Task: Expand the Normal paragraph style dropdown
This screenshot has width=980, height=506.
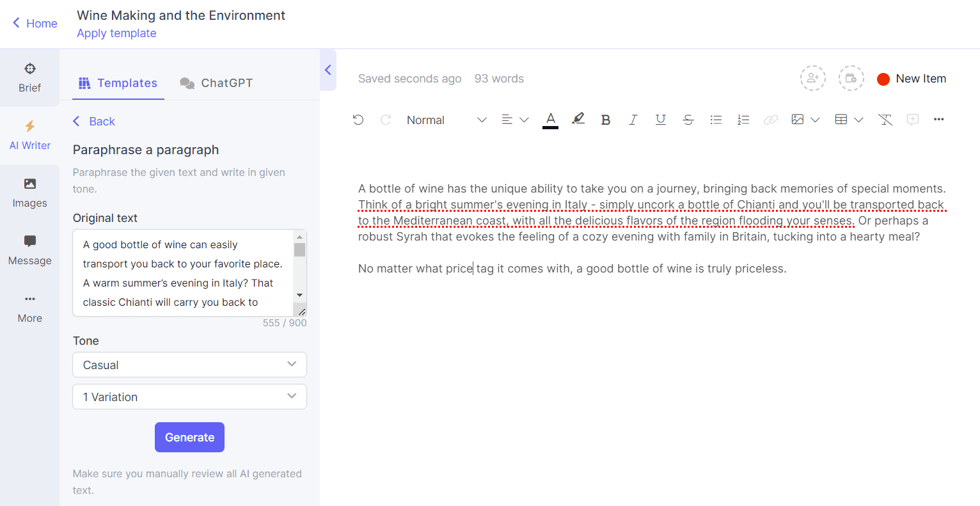Action: pyautogui.click(x=447, y=120)
